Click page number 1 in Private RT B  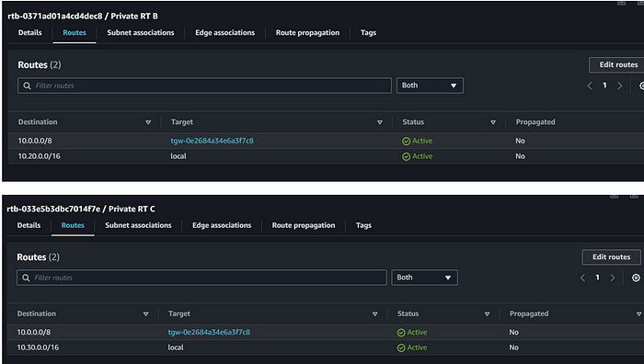tap(604, 85)
